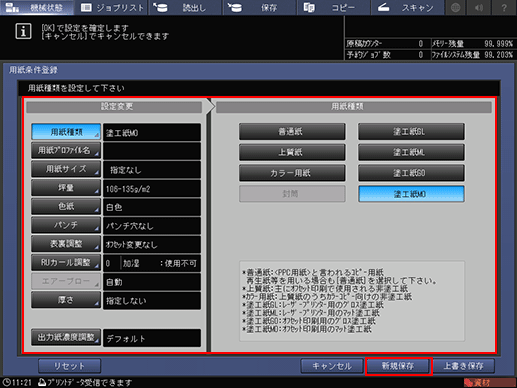Open the 読出し recall tab
517x388 pixels.
(x=185, y=7)
